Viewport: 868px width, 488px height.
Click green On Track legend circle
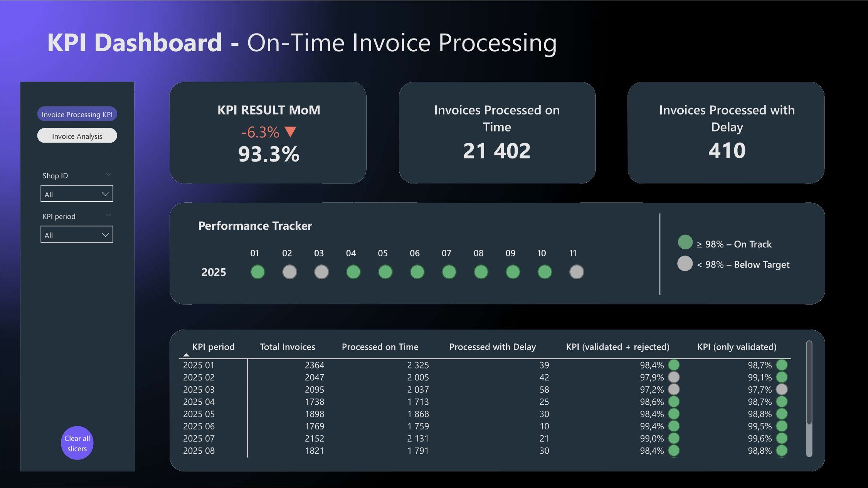click(685, 242)
